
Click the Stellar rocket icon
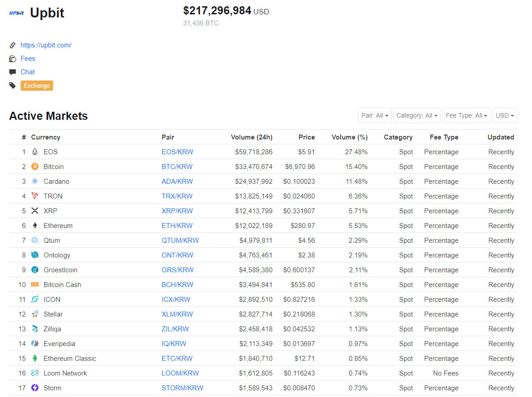[35, 314]
